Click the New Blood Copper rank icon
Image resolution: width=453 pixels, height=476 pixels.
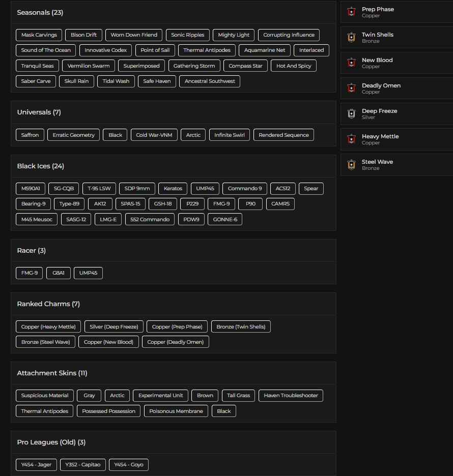(352, 63)
